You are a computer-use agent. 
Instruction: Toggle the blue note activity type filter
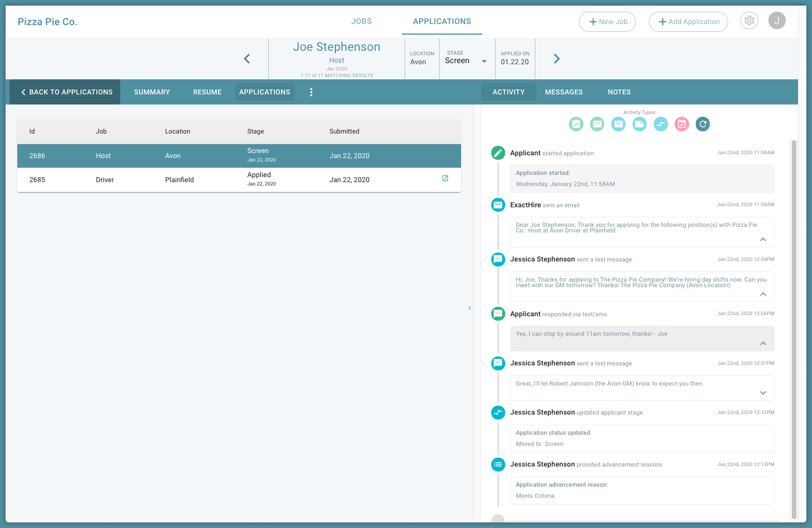(x=639, y=124)
